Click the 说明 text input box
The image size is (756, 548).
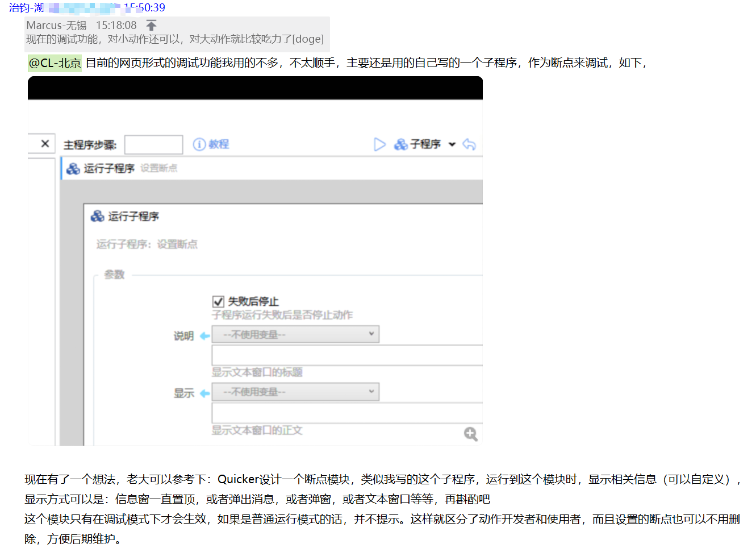tap(347, 355)
